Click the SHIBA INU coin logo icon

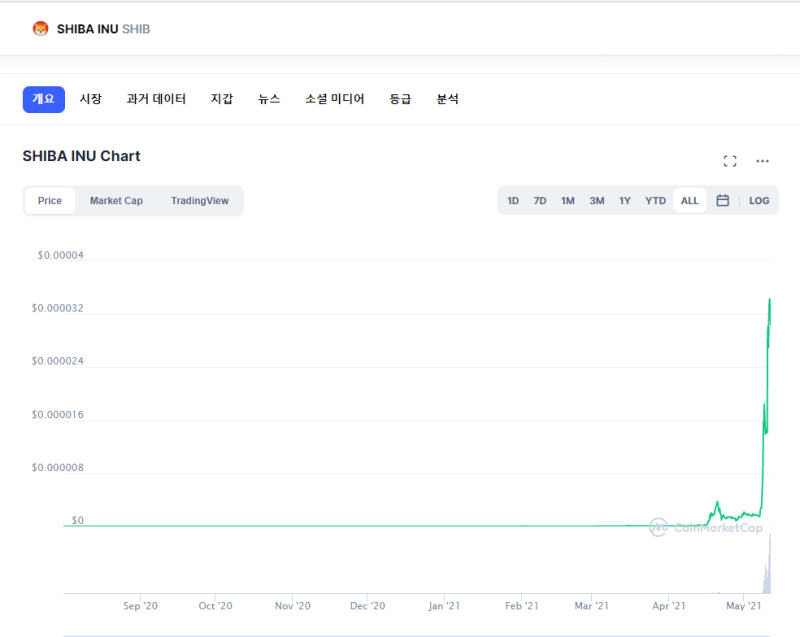[40, 29]
